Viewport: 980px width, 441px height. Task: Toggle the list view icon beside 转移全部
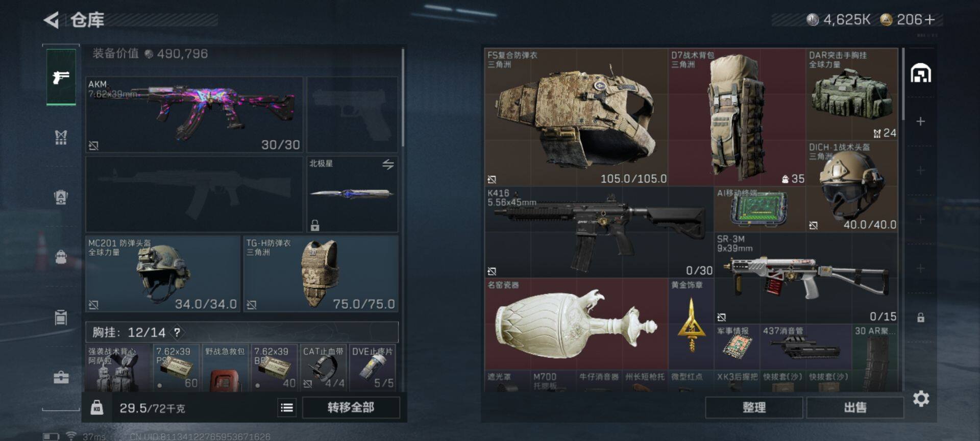pyautogui.click(x=287, y=407)
